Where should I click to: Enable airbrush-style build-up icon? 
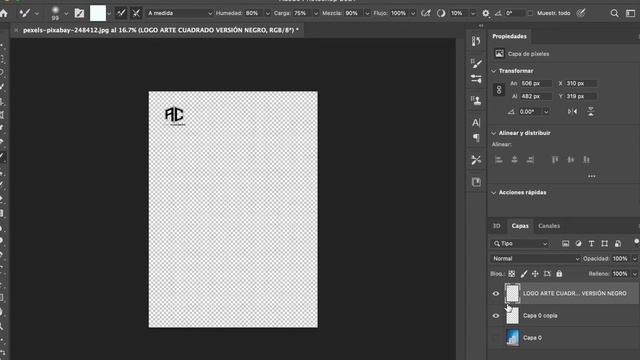(426, 13)
